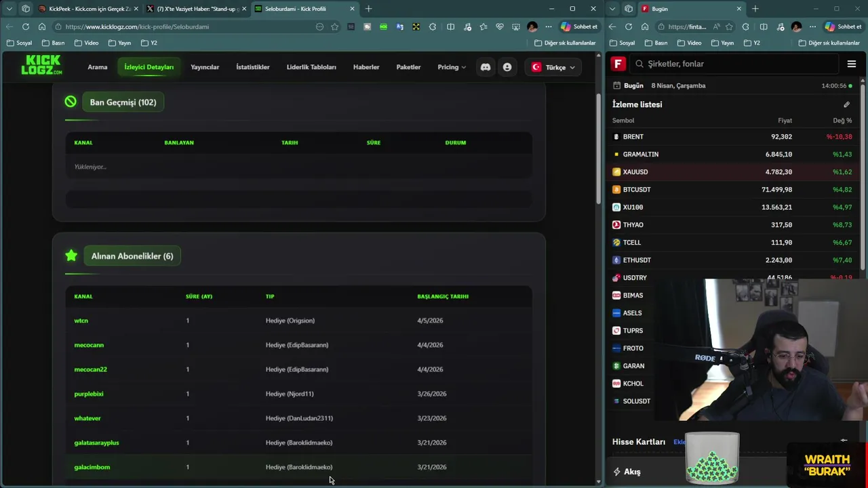This screenshot has width=868, height=488.
Task: Close the Seloburdami - Kick Profili tab
Action: pyautogui.click(x=352, y=9)
